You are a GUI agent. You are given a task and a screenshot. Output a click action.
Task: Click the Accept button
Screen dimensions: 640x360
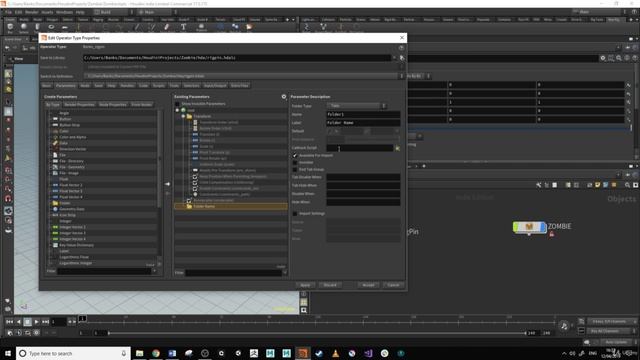[x=368, y=285]
